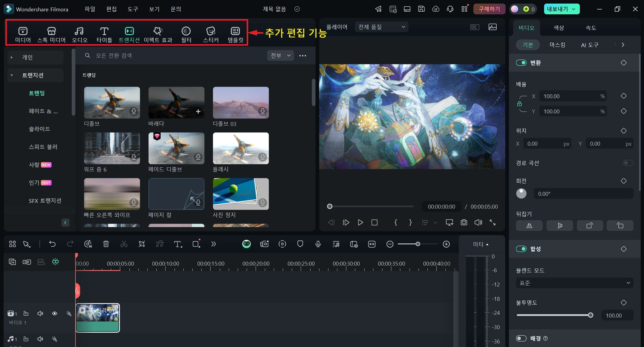Screen dimensions: 644x347
Task: Select the 슬라이드 category
Action: pos(39,129)
